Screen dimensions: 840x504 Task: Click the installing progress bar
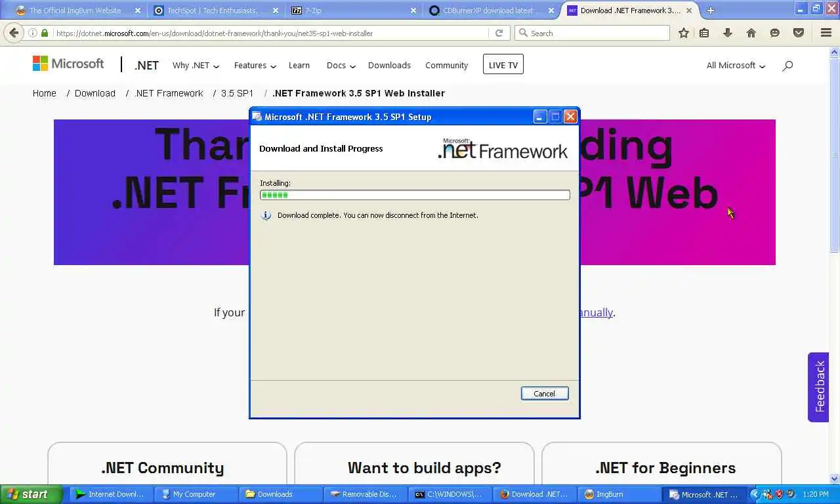[x=415, y=195]
